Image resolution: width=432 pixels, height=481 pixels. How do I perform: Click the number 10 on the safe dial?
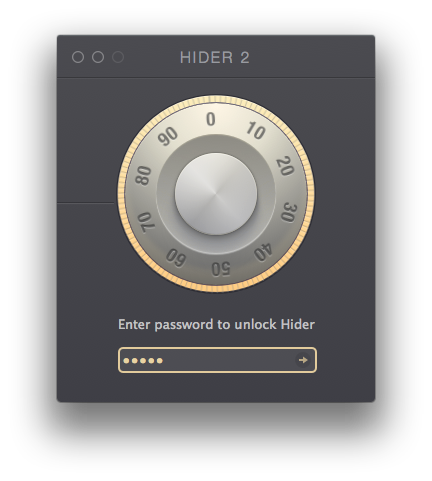pyautogui.click(x=256, y=131)
